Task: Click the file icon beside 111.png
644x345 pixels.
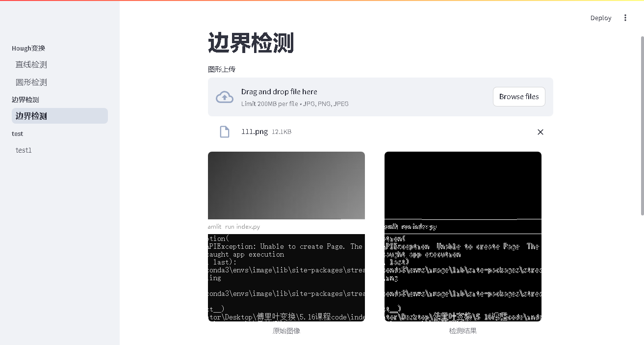Action: coord(225,132)
